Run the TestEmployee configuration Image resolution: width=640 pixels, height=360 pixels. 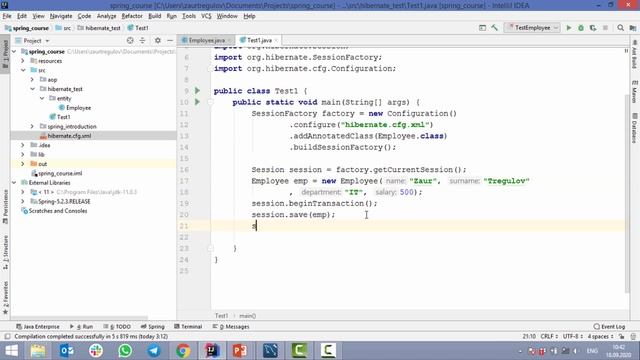tap(569, 28)
